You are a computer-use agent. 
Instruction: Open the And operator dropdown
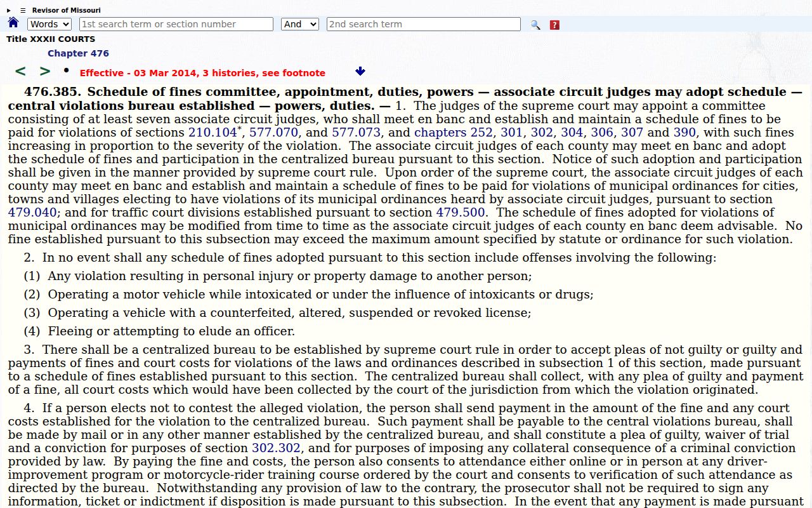pyautogui.click(x=300, y=24)
